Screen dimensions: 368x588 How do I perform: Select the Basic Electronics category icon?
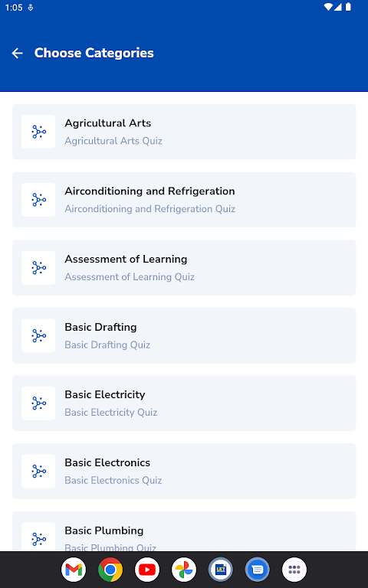[x=38, y=472]
